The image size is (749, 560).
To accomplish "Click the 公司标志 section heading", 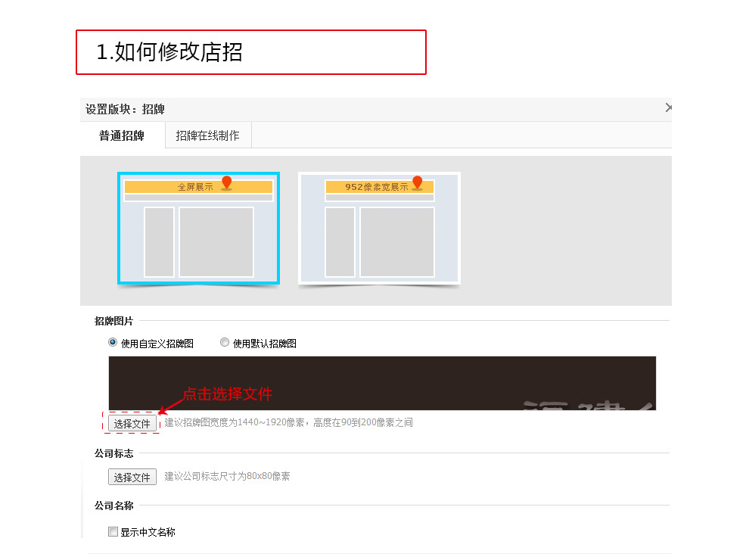I will 113,453.
